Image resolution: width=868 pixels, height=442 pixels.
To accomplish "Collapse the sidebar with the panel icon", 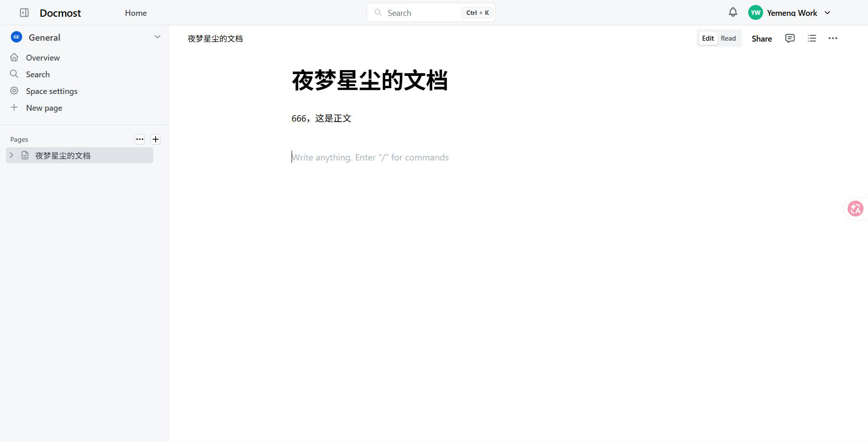I will coord(24,13).
